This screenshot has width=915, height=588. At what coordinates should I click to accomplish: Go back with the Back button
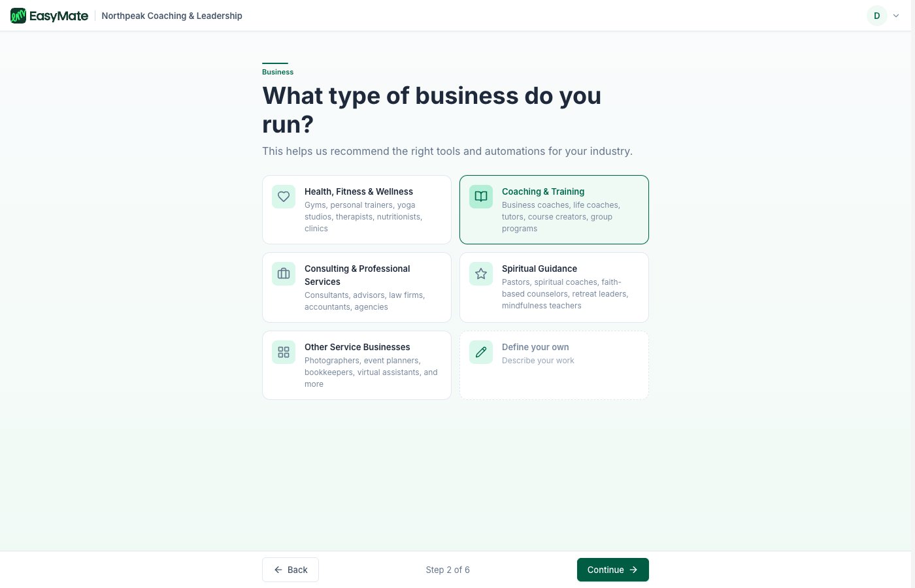[x=290, y=570]
